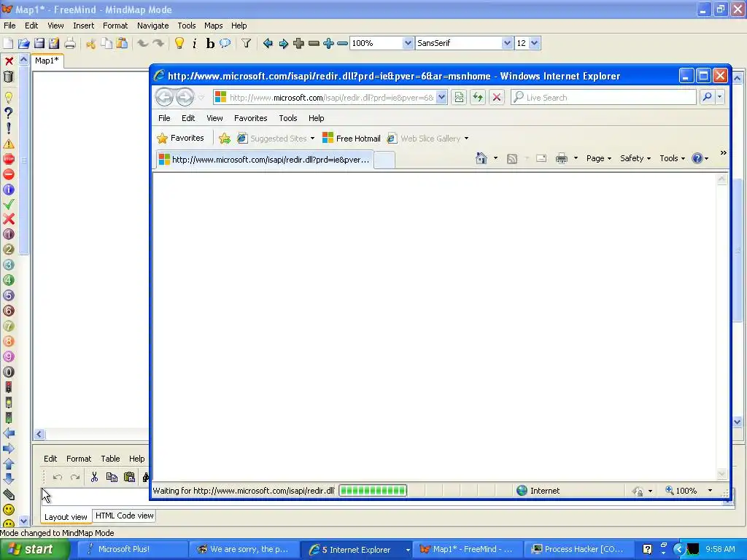Click the filter funnel icon in FreeMind toolbar

tap(246, 43)
